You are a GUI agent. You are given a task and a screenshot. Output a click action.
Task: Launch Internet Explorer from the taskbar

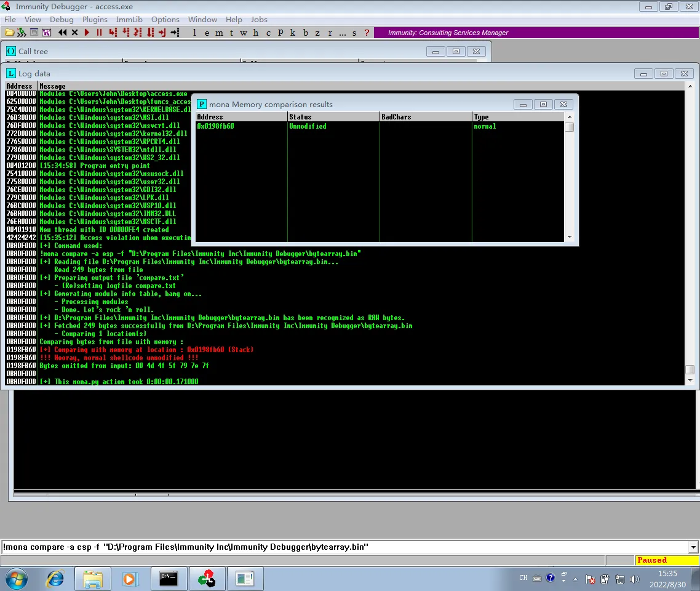pos(55,579)
